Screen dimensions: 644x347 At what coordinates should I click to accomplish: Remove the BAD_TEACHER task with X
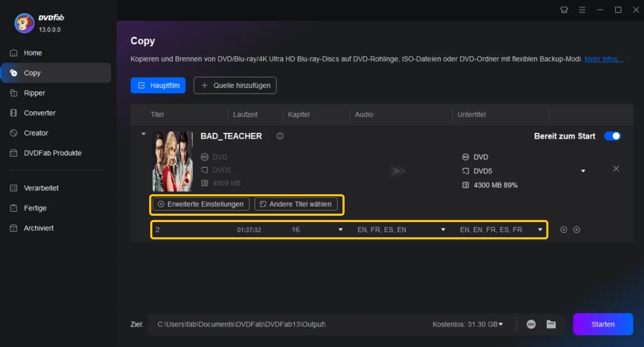616,169
